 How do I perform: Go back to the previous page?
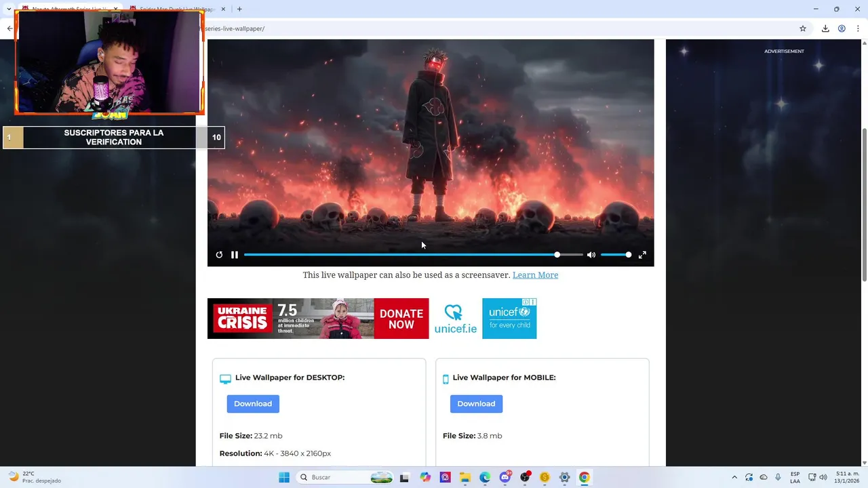[9, 28]
